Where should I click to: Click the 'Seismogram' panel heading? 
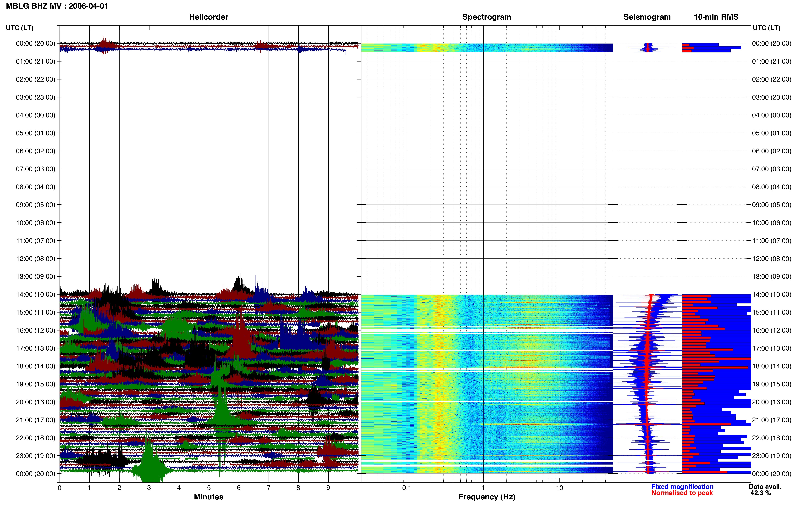click(x=647, y=17)
